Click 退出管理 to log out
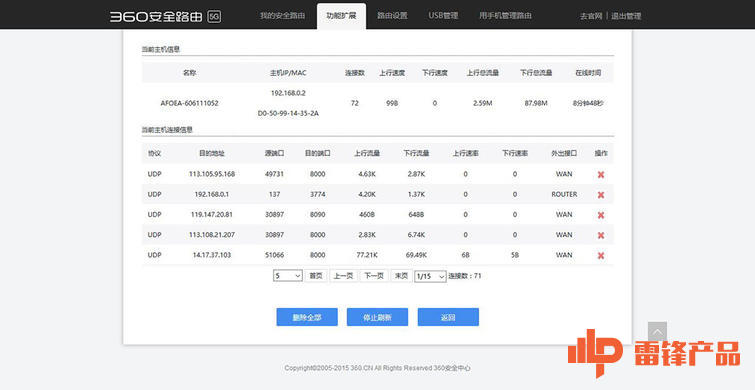Image resolution: width=755 pixels, height=390 pixels. (626, 16)
